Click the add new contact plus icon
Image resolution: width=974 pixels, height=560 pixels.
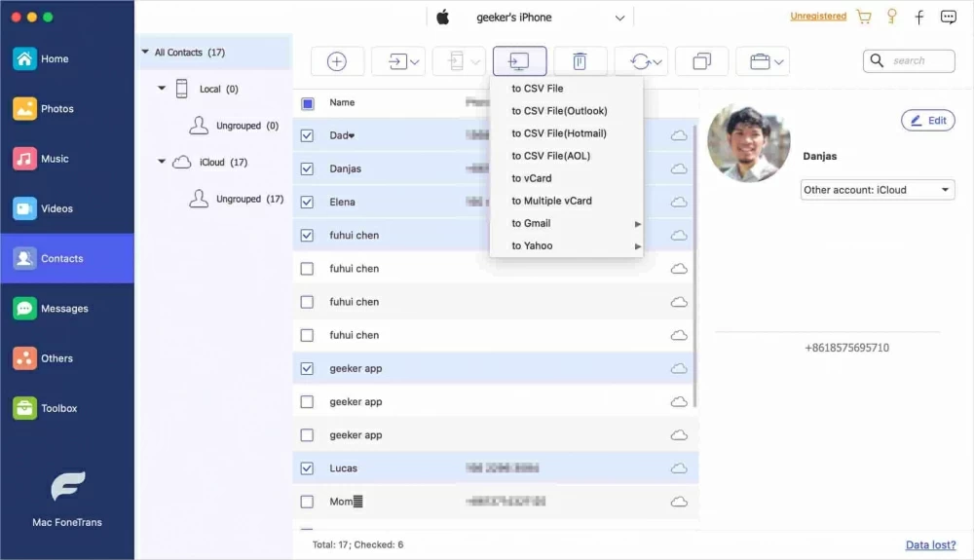337,61
